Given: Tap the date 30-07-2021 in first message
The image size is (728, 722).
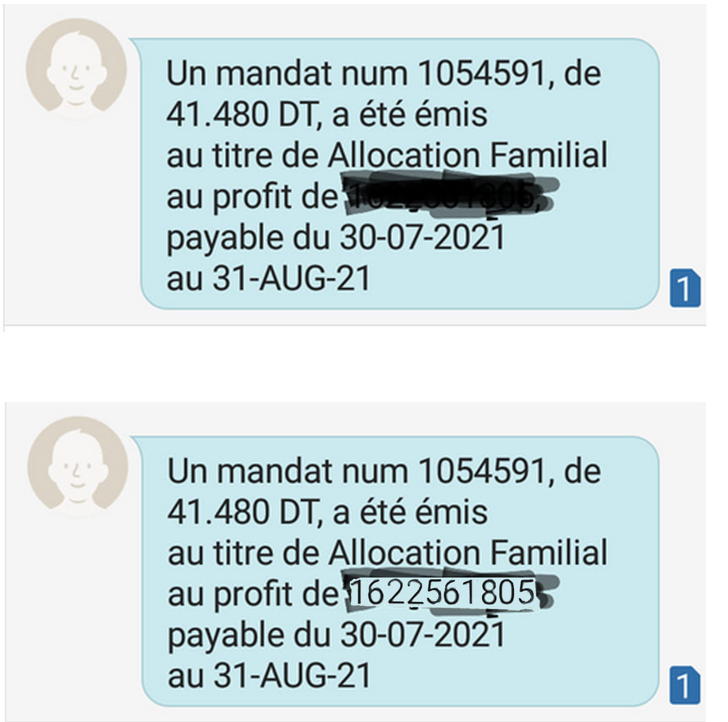Looking at the screenshot, I should (x=422, y=237).
